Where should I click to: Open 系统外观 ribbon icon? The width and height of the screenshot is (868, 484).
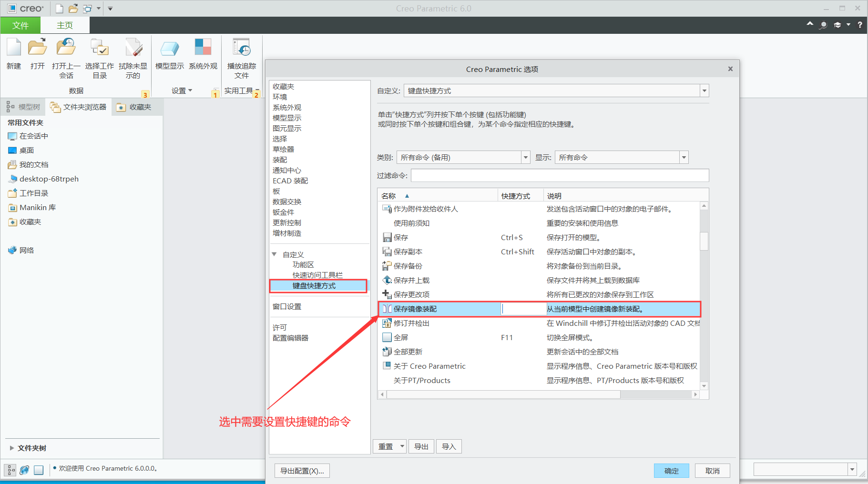(x=203, y=48)
